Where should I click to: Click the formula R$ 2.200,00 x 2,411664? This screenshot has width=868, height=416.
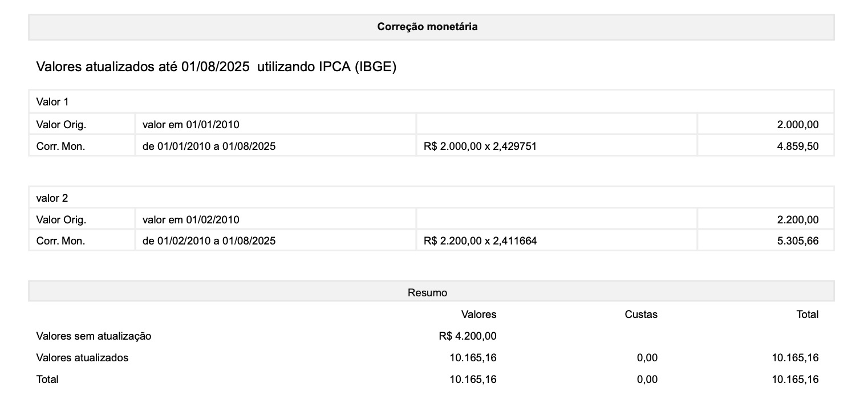pyautogui.click(x=480, y=240)
